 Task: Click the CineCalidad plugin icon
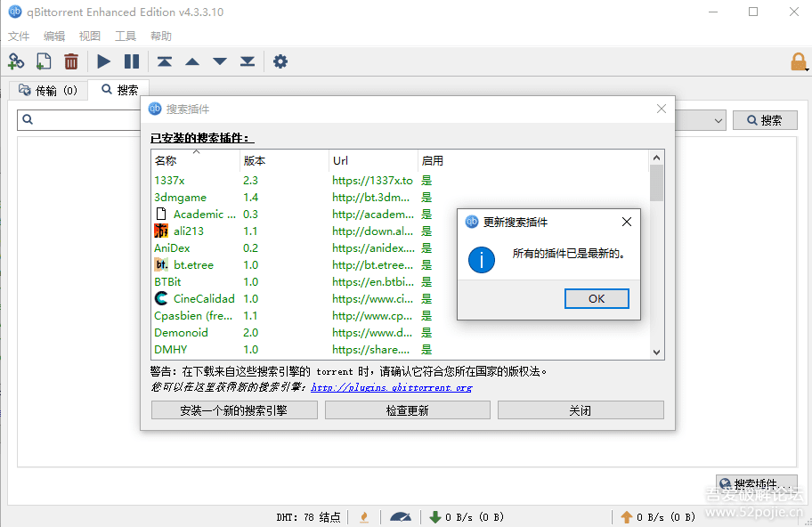tap(161, 299)
